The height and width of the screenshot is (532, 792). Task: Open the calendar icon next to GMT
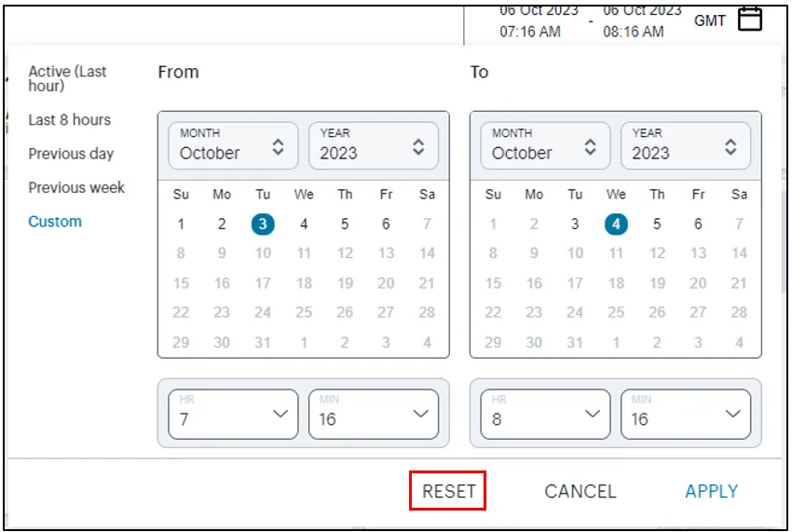point(749,20)
